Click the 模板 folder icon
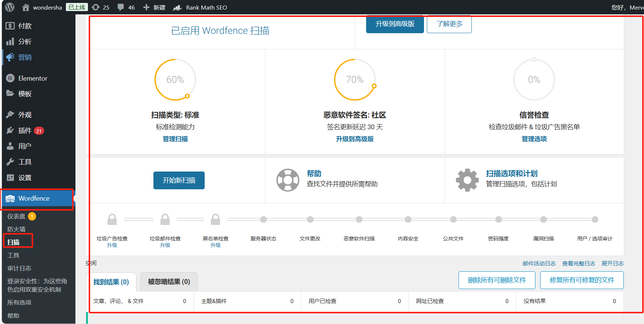Screen dimensions: 644x324 point(10,94)
